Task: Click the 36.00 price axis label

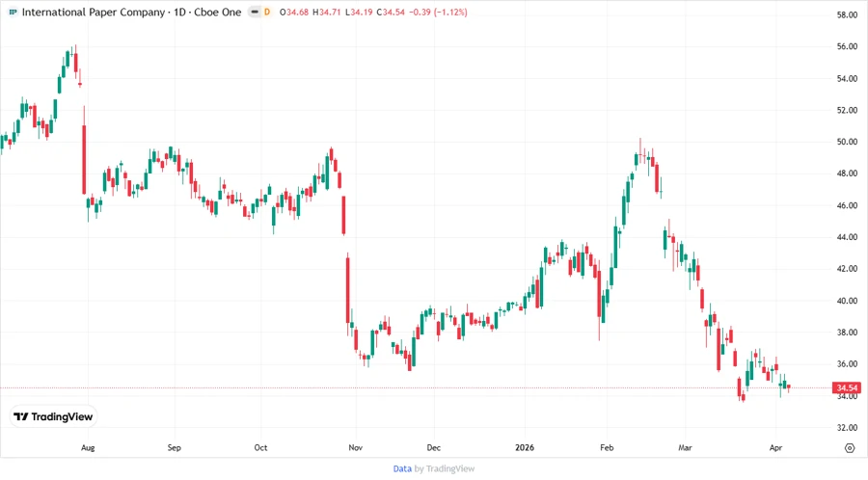Action: (847, 364)
